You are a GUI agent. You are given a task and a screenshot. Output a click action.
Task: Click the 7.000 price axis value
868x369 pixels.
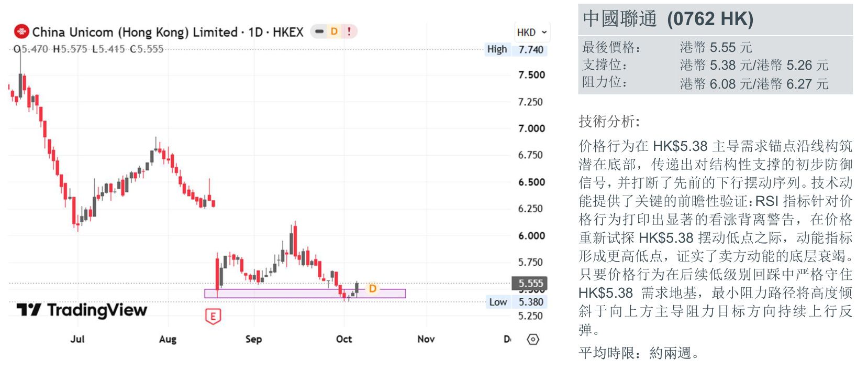(x=531, y=128)
